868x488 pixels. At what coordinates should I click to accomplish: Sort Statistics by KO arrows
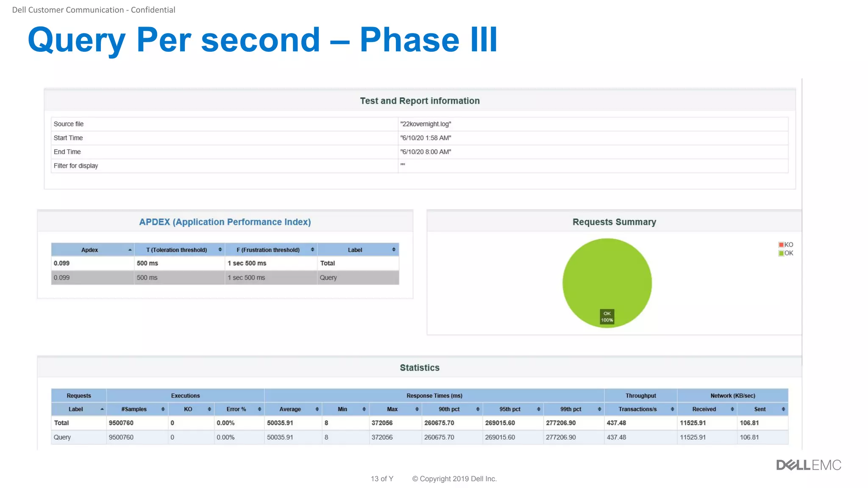(x=209, y=409)
